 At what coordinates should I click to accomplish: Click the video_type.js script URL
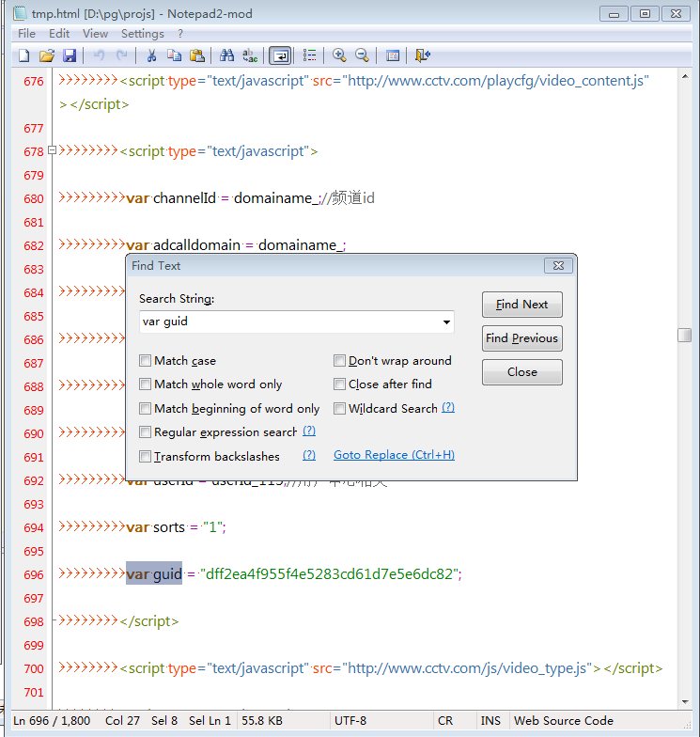[468, 667]
